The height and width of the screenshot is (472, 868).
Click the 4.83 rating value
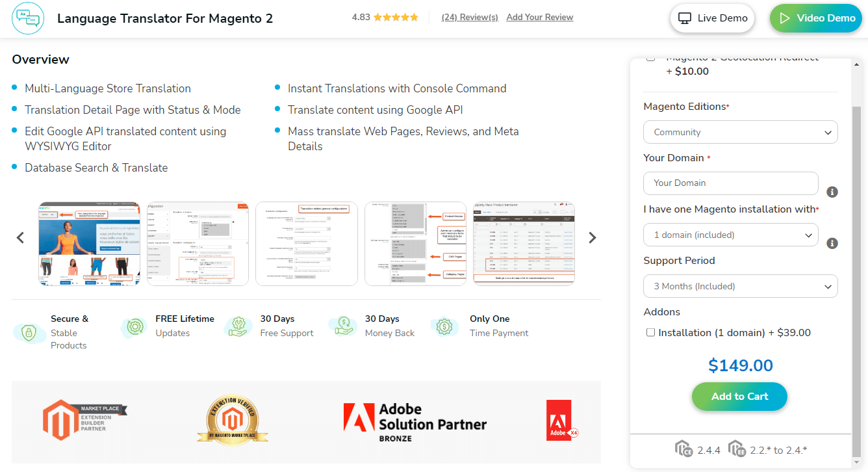[361, 18]
